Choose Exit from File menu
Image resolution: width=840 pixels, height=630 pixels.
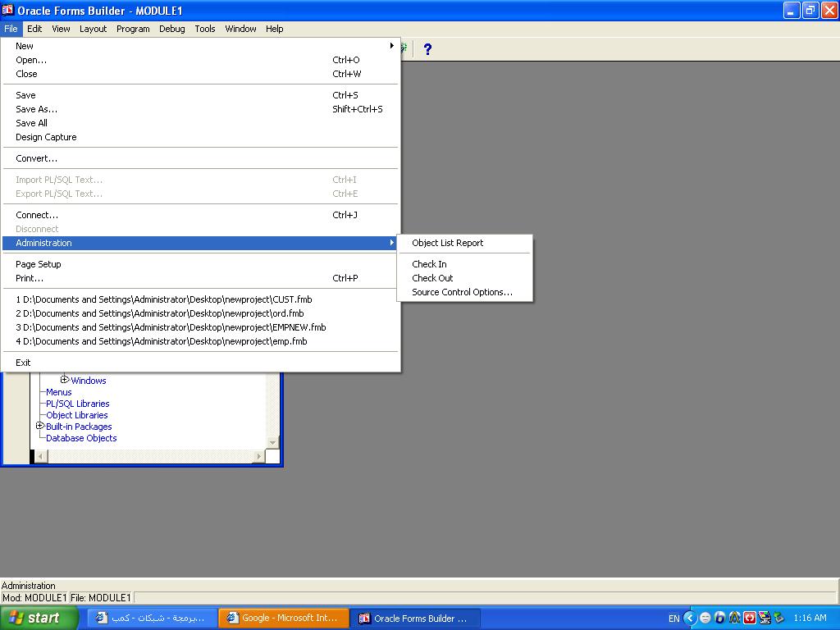pos(201,363)
